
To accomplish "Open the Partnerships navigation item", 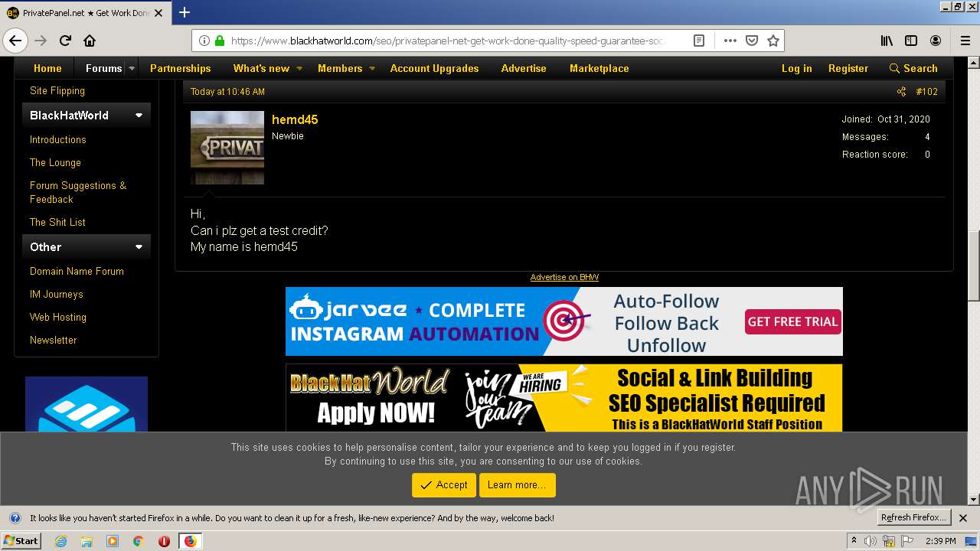I will point(181,68).
